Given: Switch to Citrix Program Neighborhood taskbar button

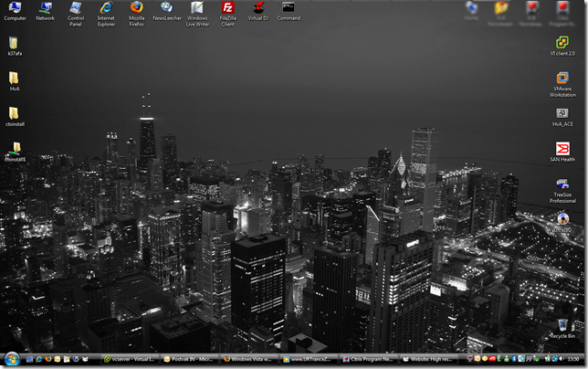Looking at the screenshot, I should coord(369,359).
